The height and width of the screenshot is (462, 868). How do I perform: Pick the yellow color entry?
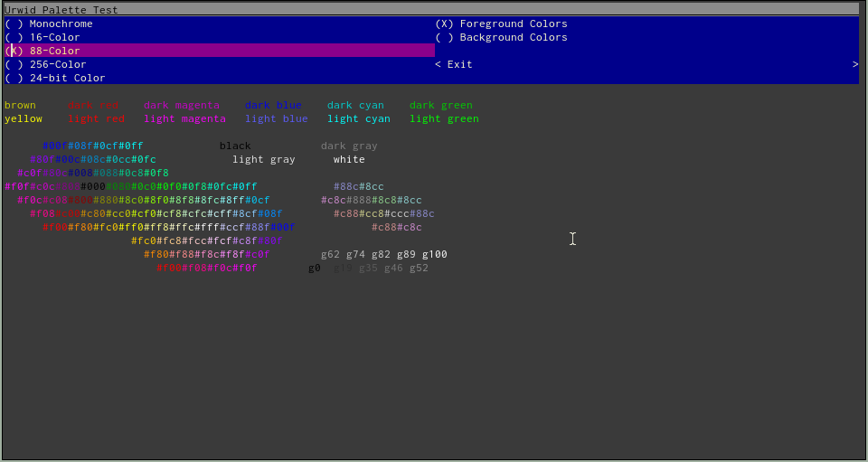pos(24,118)
